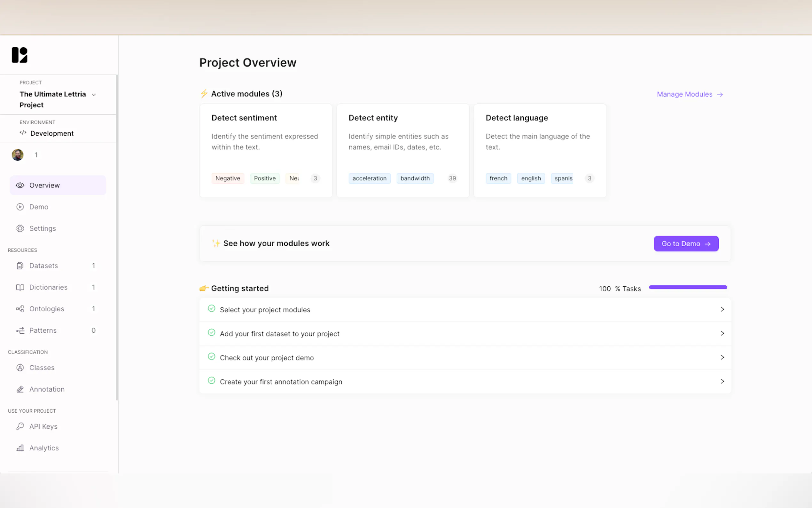
Task: Open Settings via the gear icon
Action: (x=20, y=228)
